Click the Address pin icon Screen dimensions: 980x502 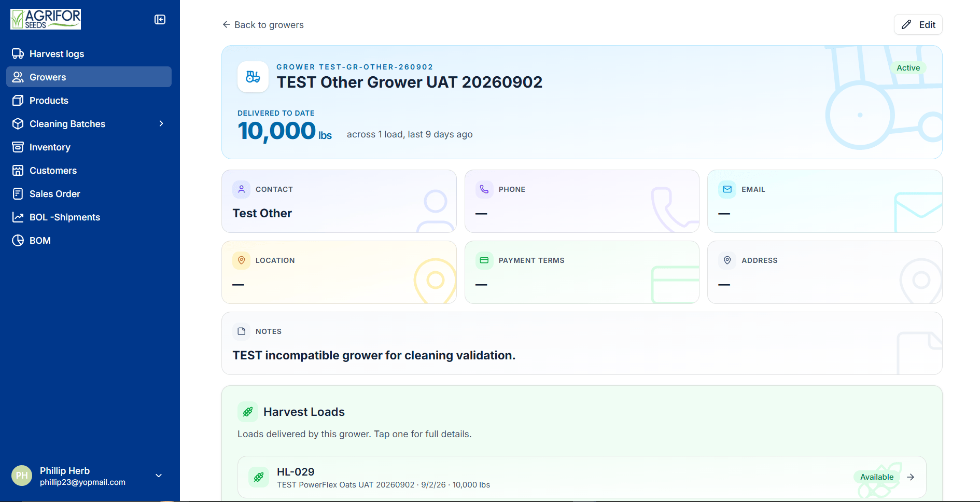(x=727, y=260)
